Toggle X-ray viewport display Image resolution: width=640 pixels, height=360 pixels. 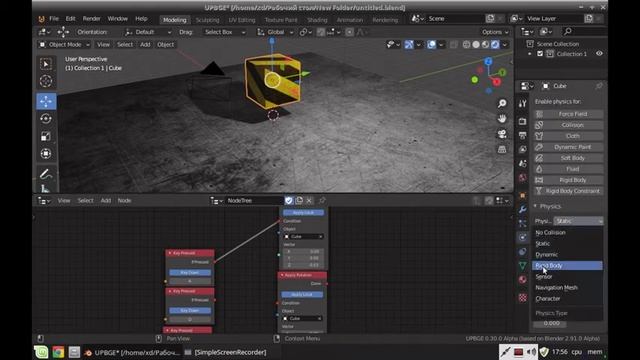[453, 44]
